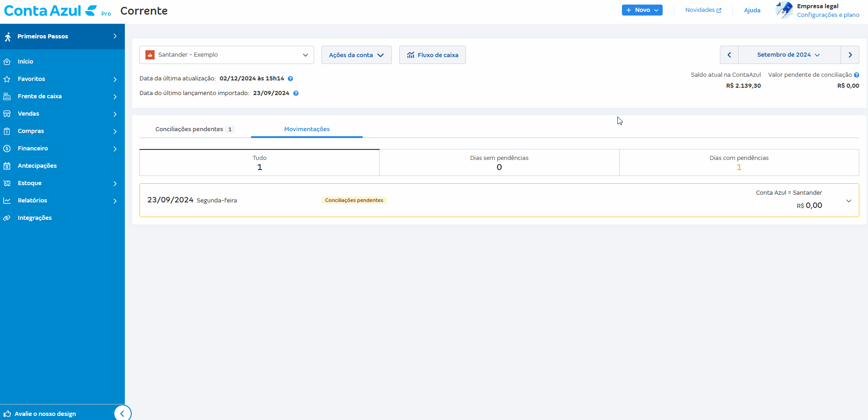868x420 pixels.
Task: Click the Início home icon in sidebar
Action: (7, 62)
